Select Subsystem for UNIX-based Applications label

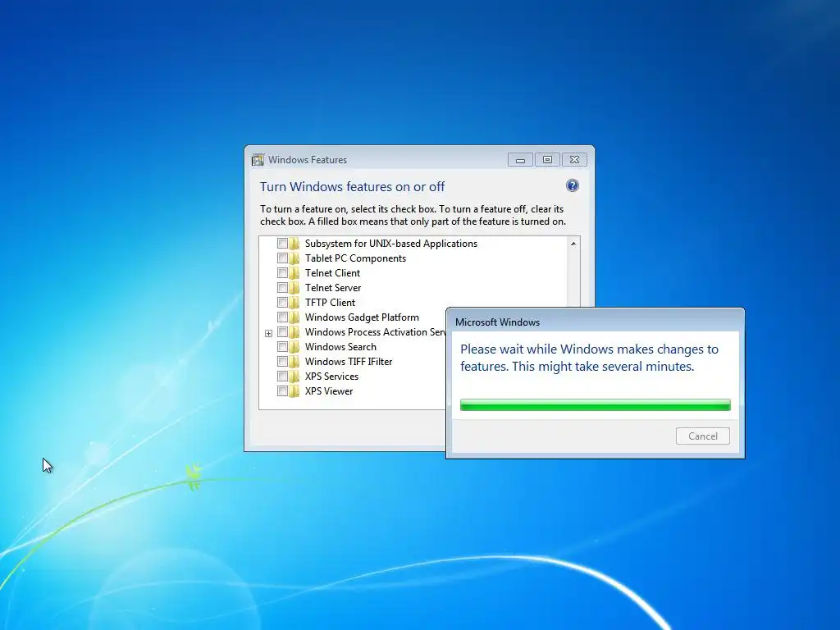pos(391,244)
